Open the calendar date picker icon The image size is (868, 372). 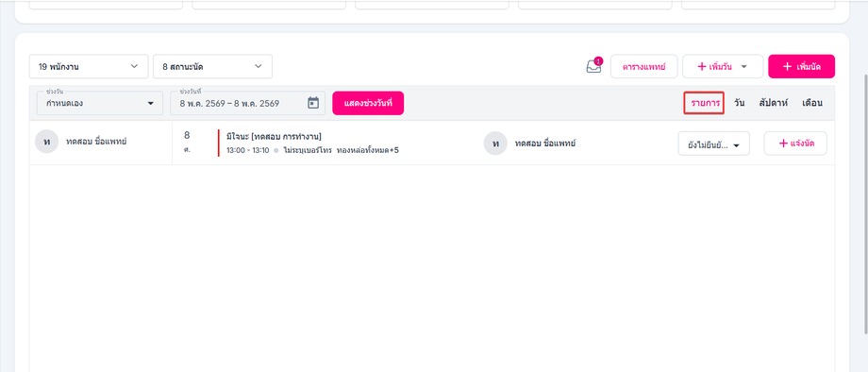point(313,103)
